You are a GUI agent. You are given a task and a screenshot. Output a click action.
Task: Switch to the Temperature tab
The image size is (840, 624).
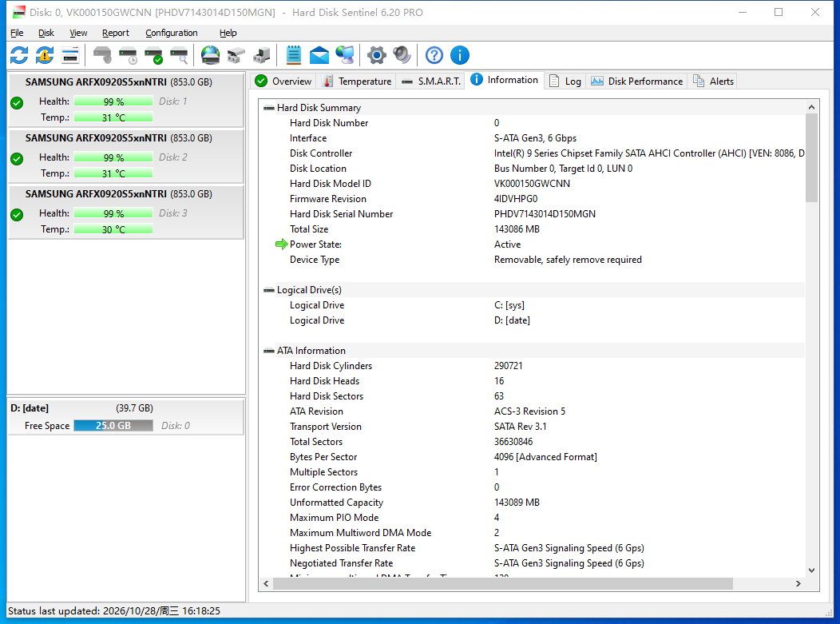click(358, 81)
